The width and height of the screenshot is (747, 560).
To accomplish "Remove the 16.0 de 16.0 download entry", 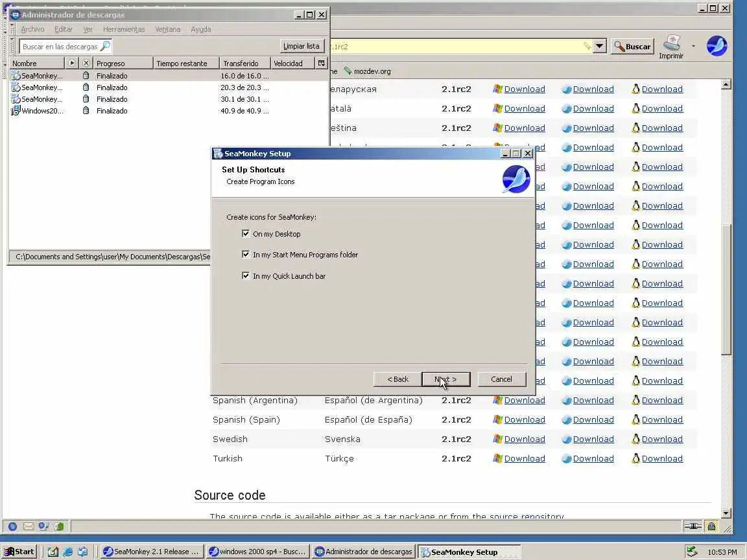I will point(86,76).
